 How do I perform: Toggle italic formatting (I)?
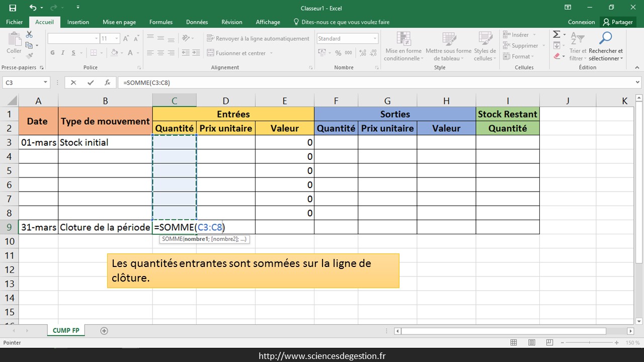point(63,53)
